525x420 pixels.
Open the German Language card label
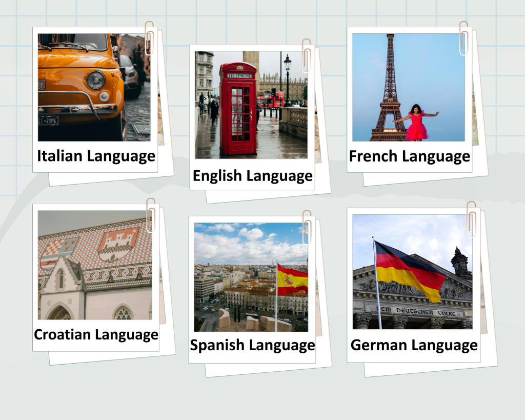pos(414,345)
